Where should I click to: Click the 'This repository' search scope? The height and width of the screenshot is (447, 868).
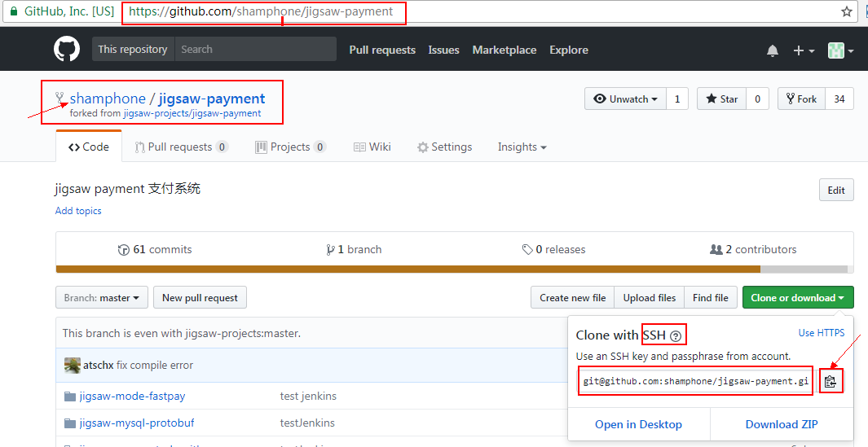click(x=133, y=49)
